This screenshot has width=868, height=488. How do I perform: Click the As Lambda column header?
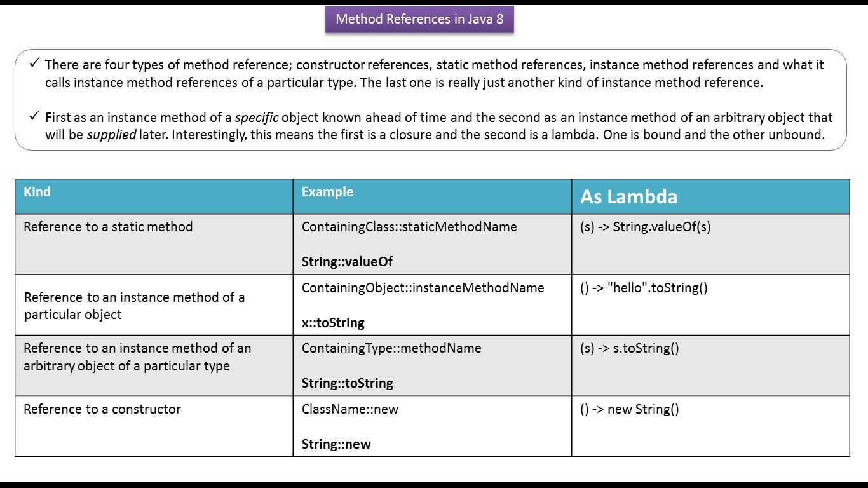tap(628, 197)
